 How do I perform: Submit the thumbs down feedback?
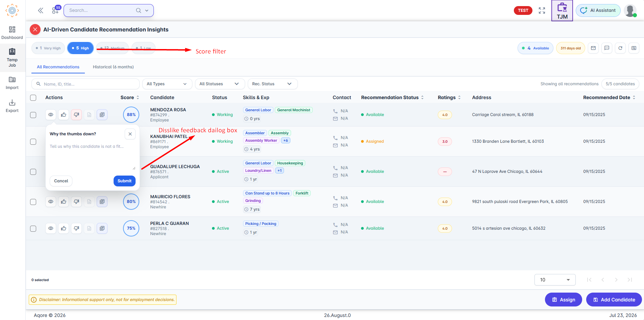click(x=124, y=181)
